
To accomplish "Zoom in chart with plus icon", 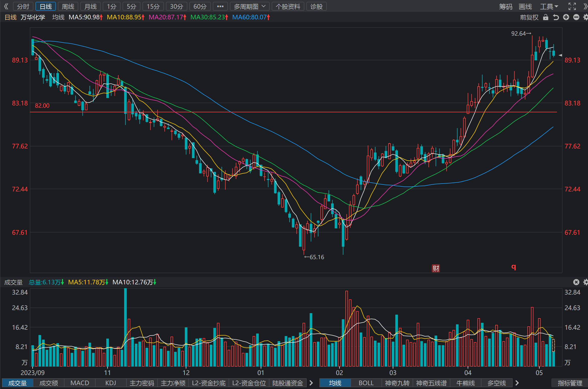I will [566, 17].
